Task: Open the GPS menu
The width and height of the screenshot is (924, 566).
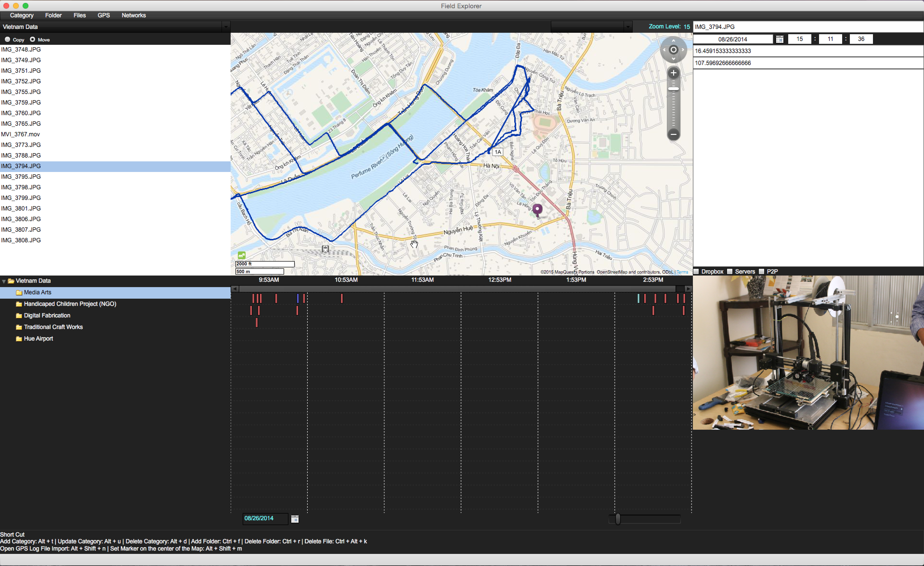Action: [x=104, y=15]
